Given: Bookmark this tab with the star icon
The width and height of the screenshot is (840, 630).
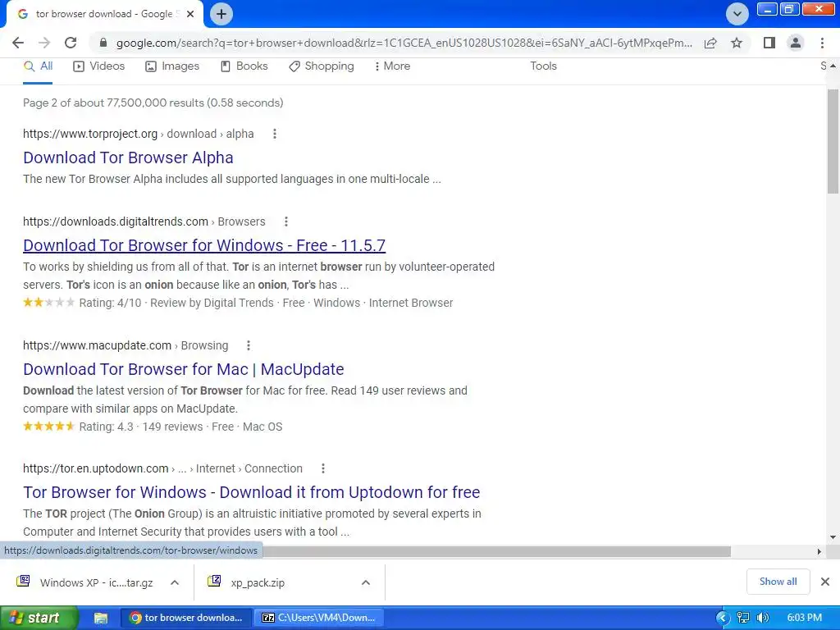Looking at the screenshot, I should tap(737, 43).
